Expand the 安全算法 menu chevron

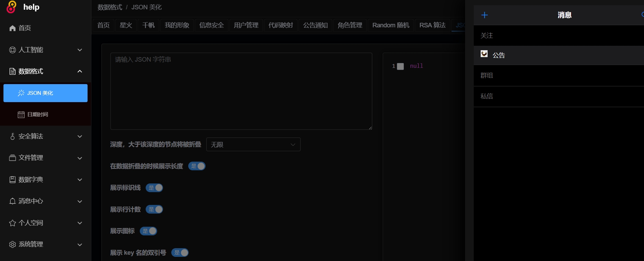click(80, 136)
